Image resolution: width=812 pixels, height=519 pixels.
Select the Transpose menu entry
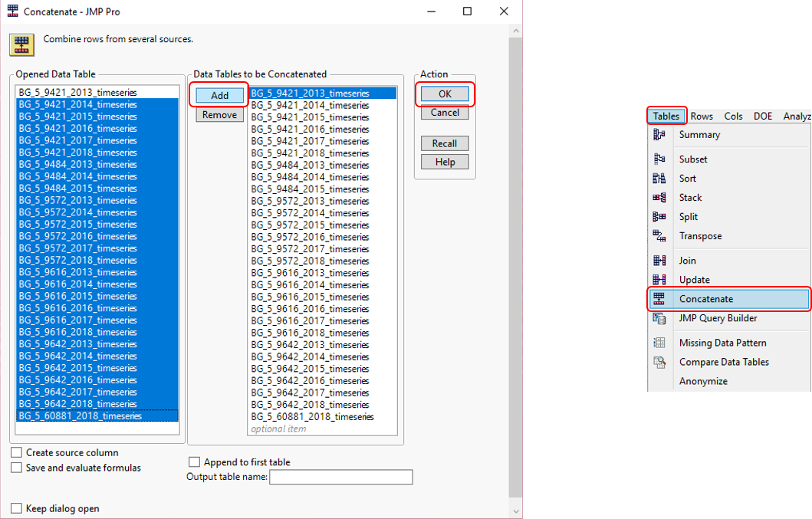(x=700, y=235)
